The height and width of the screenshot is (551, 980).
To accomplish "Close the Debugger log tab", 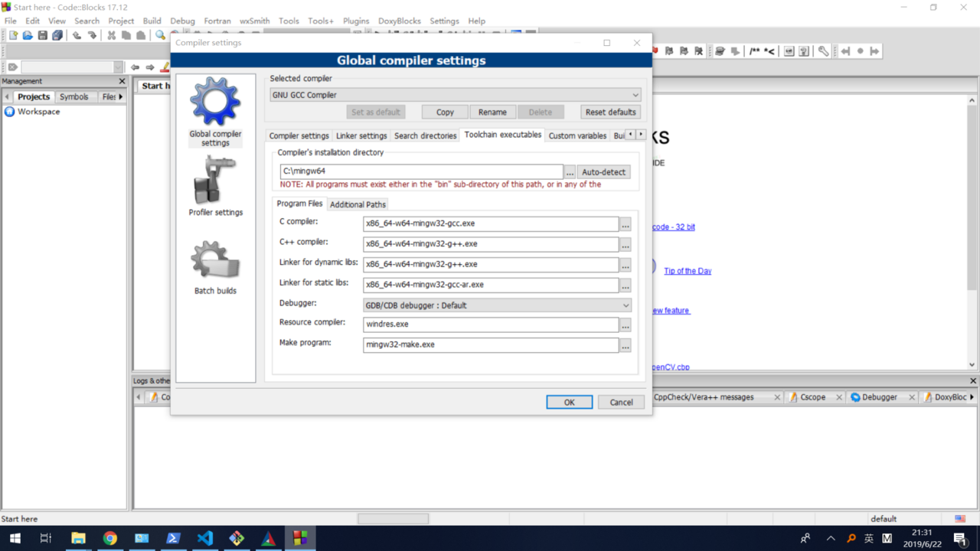I will pyautogui.click(x=912, y=397).
